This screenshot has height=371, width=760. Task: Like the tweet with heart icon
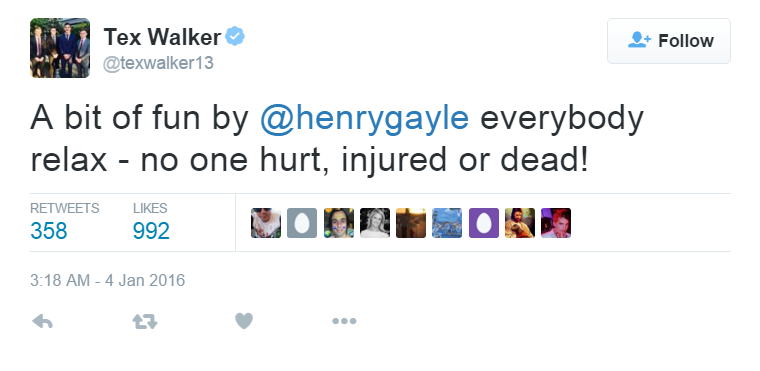click(x=244, y=321)
